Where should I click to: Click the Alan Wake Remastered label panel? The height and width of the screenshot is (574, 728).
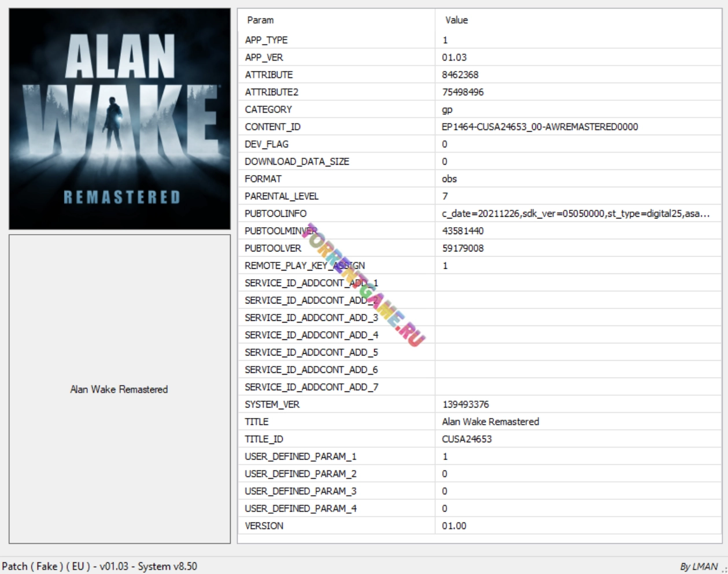[x=119, y=389]
